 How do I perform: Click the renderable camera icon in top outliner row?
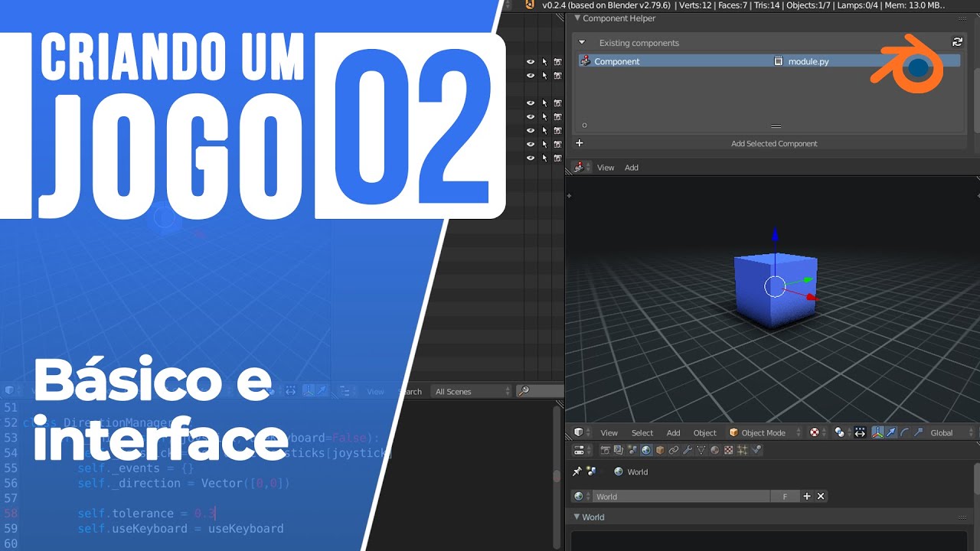[558, 62]
